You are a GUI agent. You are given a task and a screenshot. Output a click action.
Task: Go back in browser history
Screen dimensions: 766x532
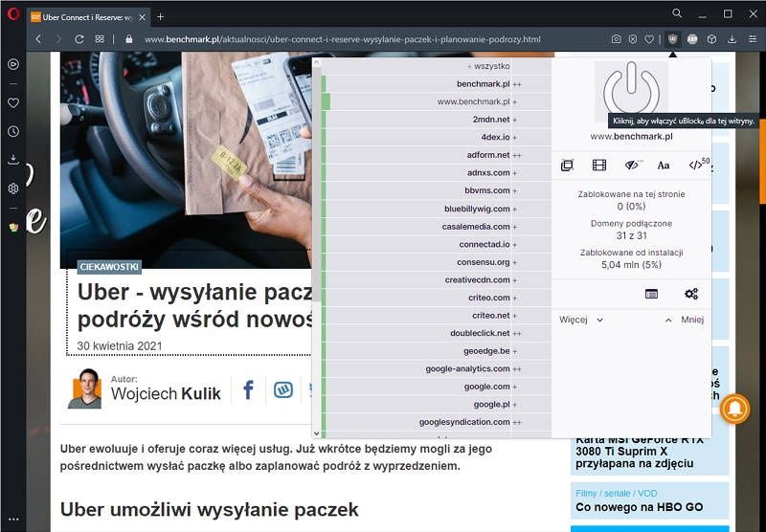pyautogui.click(x=38, y=39)
